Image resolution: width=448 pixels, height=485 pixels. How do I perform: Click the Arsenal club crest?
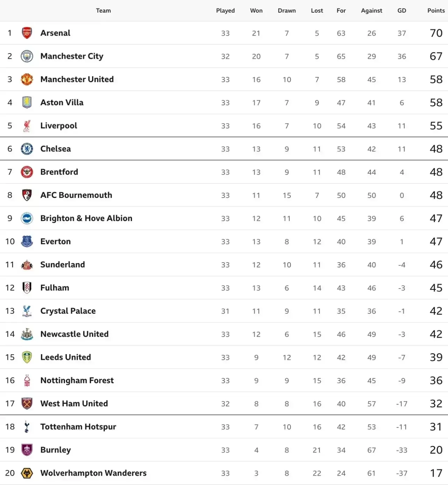click(x=27, y=33)
